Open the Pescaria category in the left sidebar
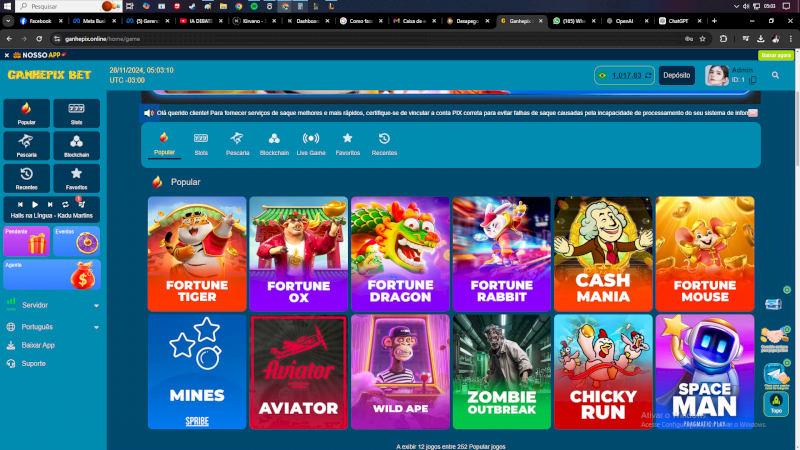The image size is (800, 450). click(x=27, y=146)
